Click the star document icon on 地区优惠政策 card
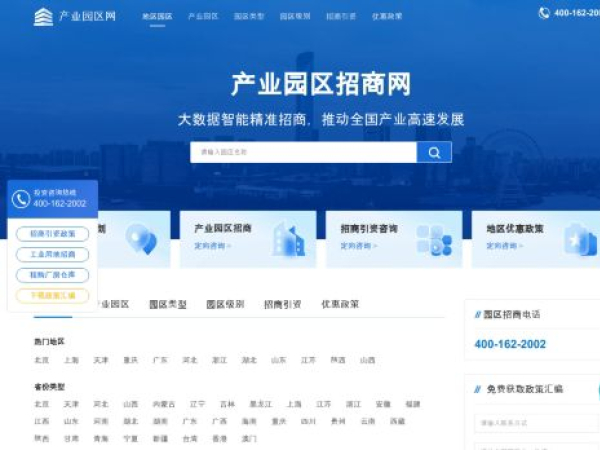 coord(579,239)
